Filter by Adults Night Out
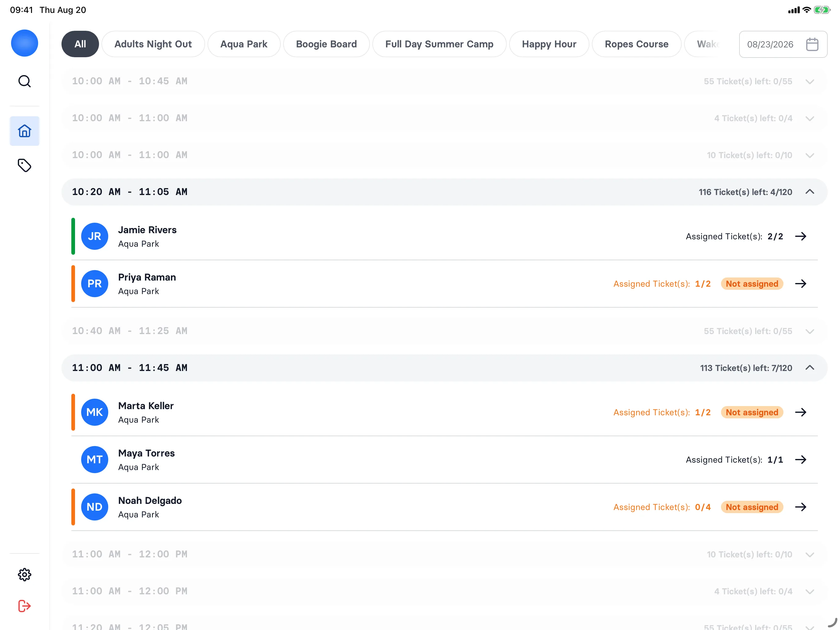This screenshot has width=840, height=630. tap(153, 44)
